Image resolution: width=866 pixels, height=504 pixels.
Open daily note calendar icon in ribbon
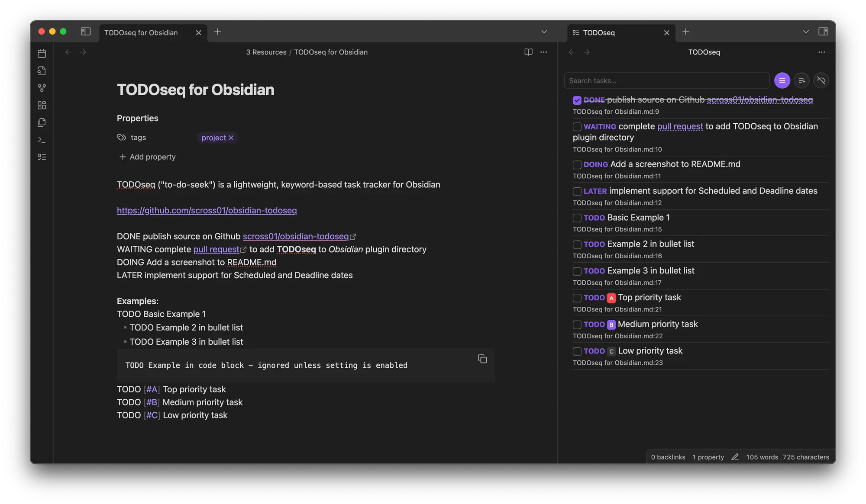(x=42, y=54)
